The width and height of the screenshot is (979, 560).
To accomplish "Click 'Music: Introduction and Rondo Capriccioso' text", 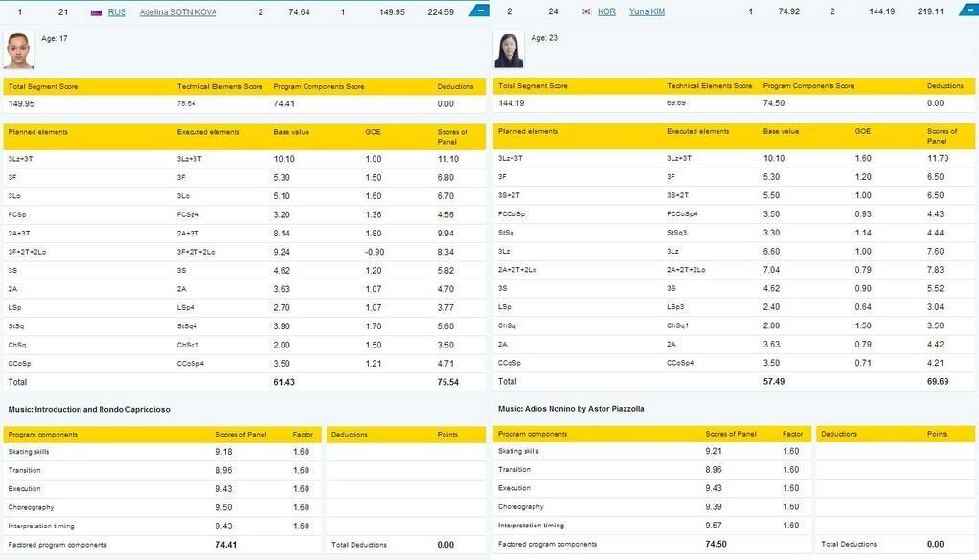I will coord(89,410).
